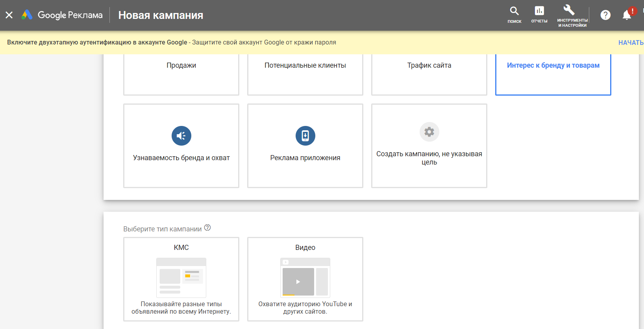Select the Потенциальные клиенты goal card
Screen dimensions: 644x329
305,74
